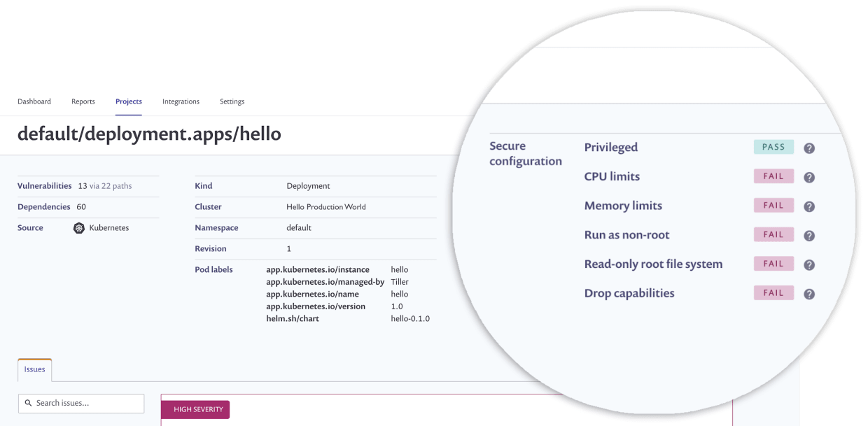868x426 pixels.
Task: Click the 'helm.sh/chart' pod label
Action: coord(293,319)
